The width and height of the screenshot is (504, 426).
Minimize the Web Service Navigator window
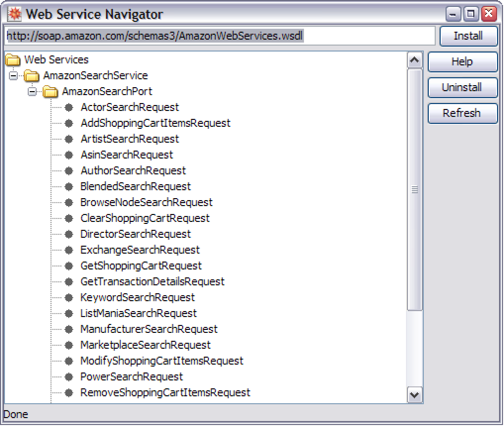pos(454,14)
